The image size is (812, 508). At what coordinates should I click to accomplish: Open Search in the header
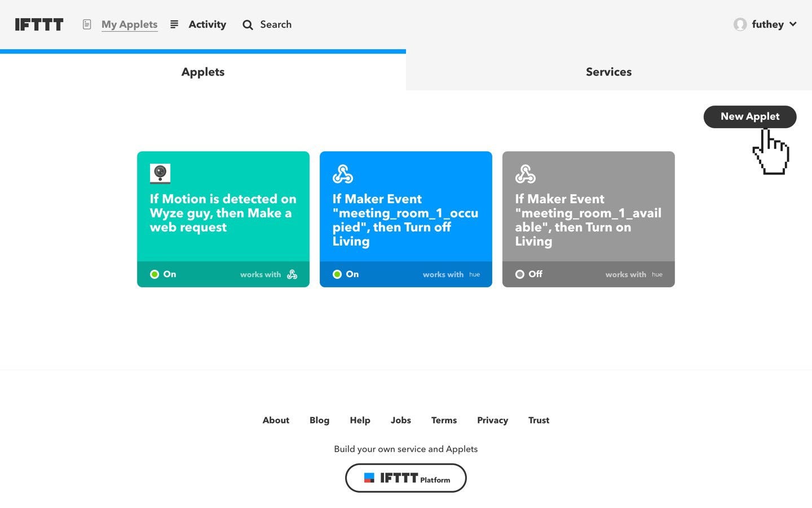276,24
